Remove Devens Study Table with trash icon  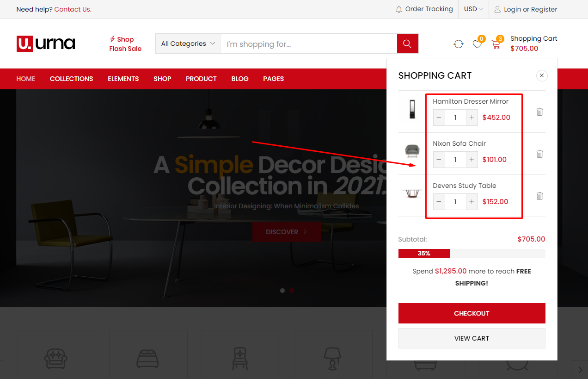539,196
